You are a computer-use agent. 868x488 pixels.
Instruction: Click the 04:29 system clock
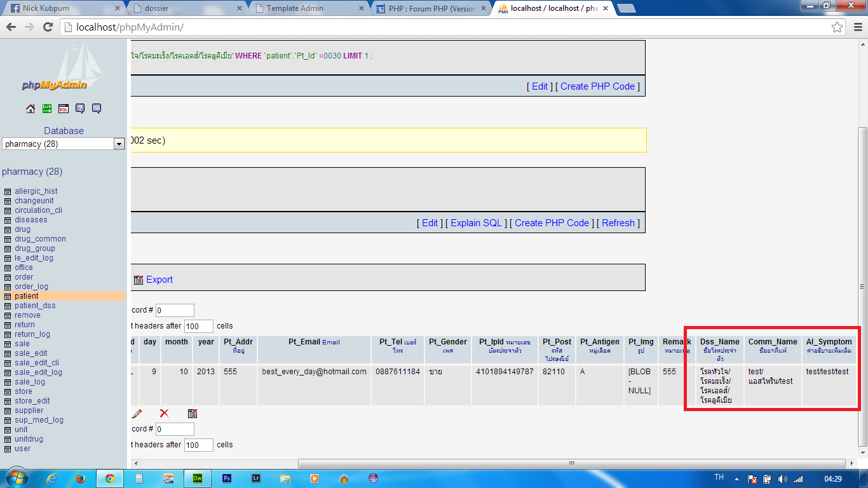pyautogui.click(x=833, y=478)
